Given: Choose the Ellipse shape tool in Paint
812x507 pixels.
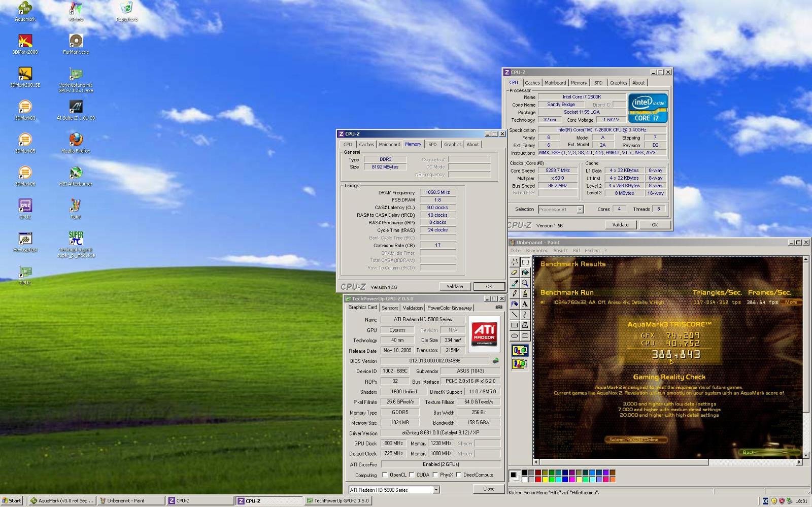Looking at the screenshot, I should click(x=514, y=336).
